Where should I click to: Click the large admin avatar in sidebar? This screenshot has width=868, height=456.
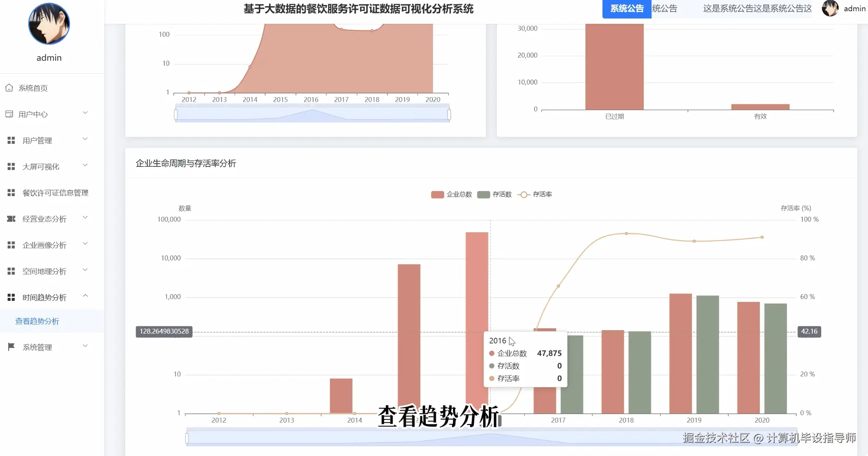click(49, 24)
